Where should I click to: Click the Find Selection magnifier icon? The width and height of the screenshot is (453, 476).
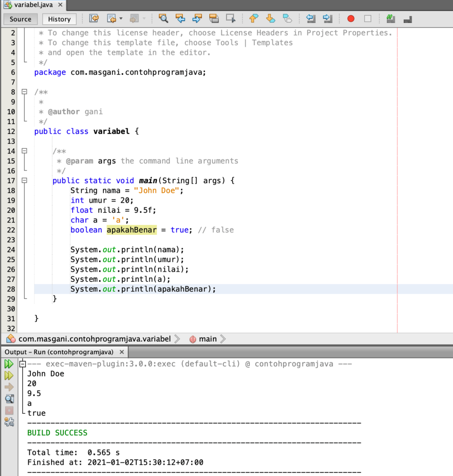163,19
